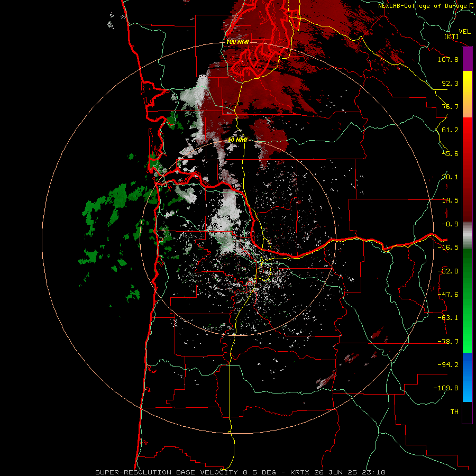
Task: Click the -0.9 legend value
Action: (x=450, y=224)
